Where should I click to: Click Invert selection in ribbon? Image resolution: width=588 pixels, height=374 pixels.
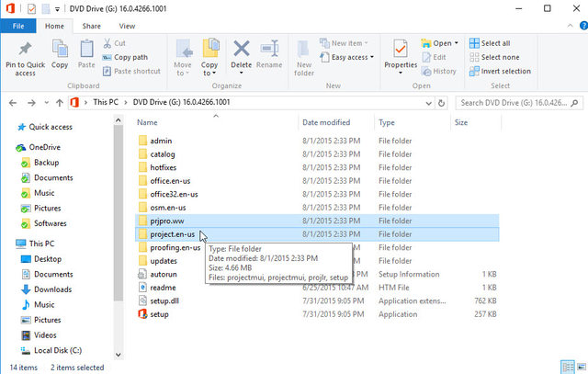click(500, 71)
